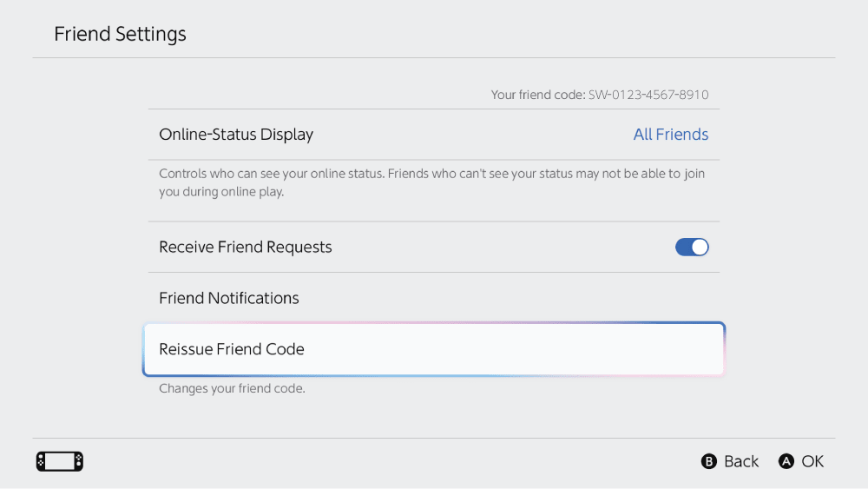Click the 'Your friend code:' label
Viewport: 868px width, 489px height.
(x=538, y=95)
